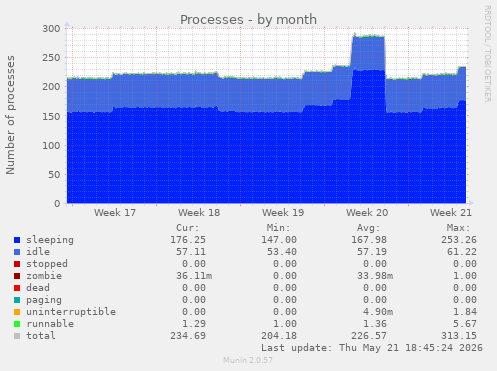
Task: Click the 'Cur:' column header
Action: pyautogui.click(x=188, y=228)
